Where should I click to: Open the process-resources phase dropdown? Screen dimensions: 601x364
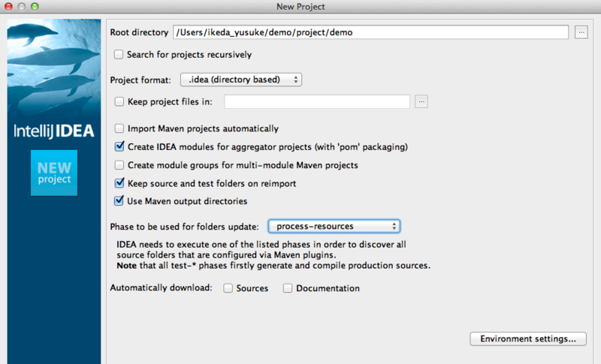coord(334,226)
